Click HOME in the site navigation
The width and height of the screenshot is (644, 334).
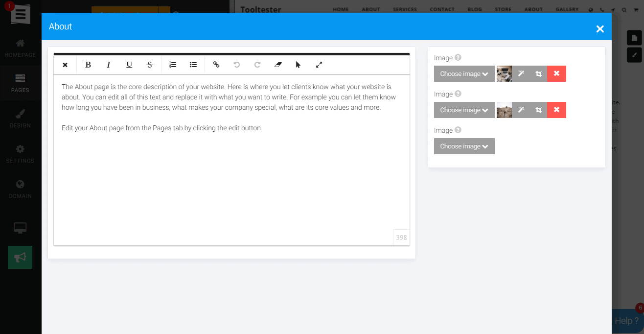(x=341, y=9)
